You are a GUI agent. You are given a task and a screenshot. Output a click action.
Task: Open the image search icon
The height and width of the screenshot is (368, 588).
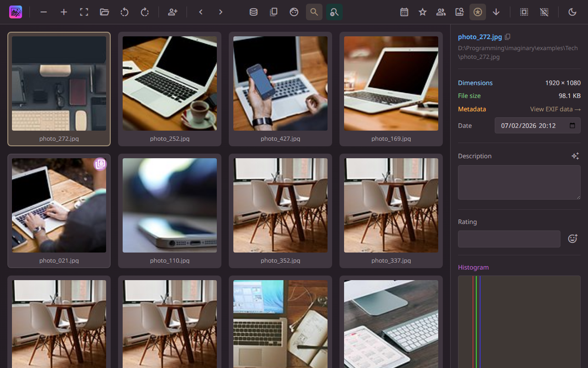[x=459, y=12]
